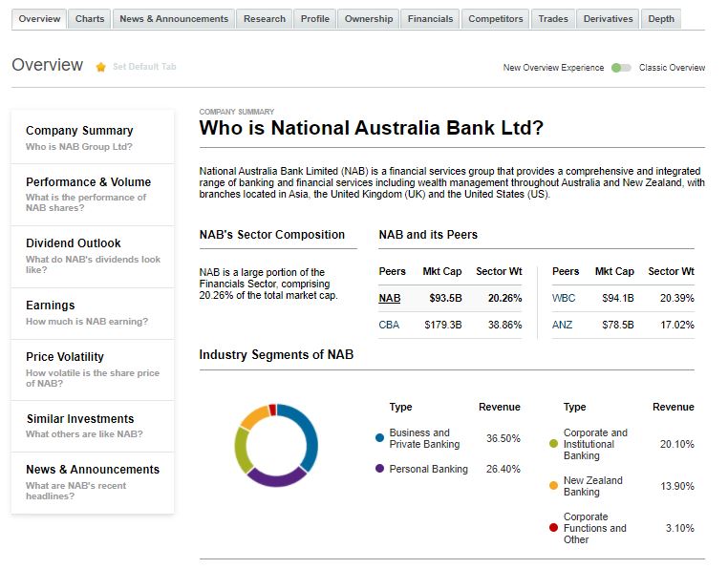Click the purple donut chart segment

coord(276,479)
